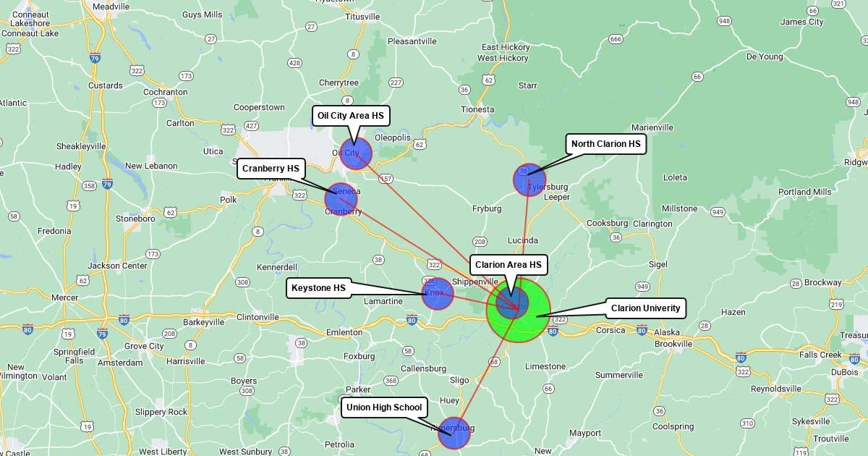Image resolution: width=868 pixels, height=456 pixels.
Task: Click the Titusville town name
Action: coord(362,17)
